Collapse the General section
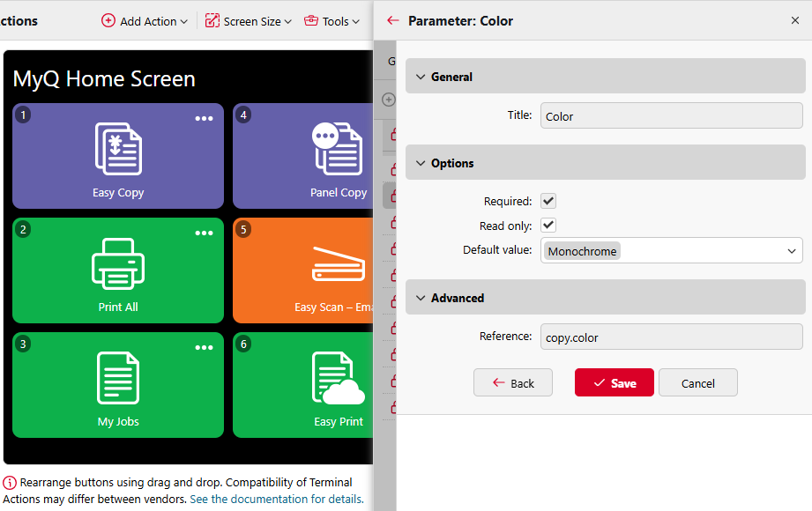This screenshot has height=511, width=812. click(x=421, y=78)
